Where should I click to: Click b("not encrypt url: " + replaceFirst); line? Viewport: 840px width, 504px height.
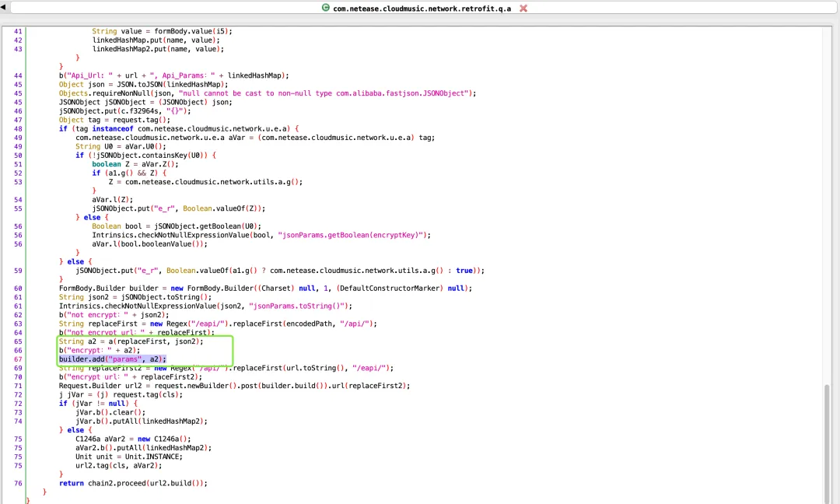pyautogui.click(x=137, y=332)
